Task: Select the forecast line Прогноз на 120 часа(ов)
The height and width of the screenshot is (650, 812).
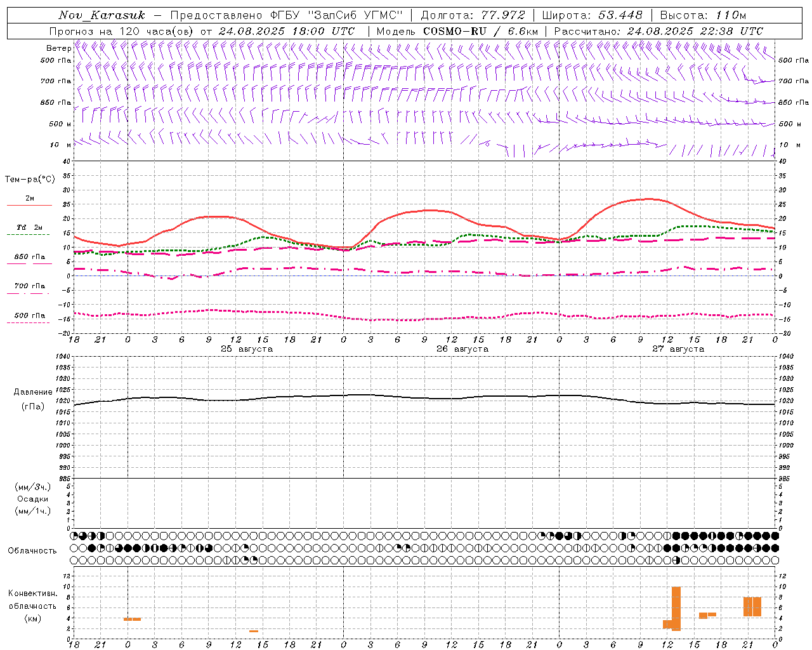Action: [x=122, y=31]
